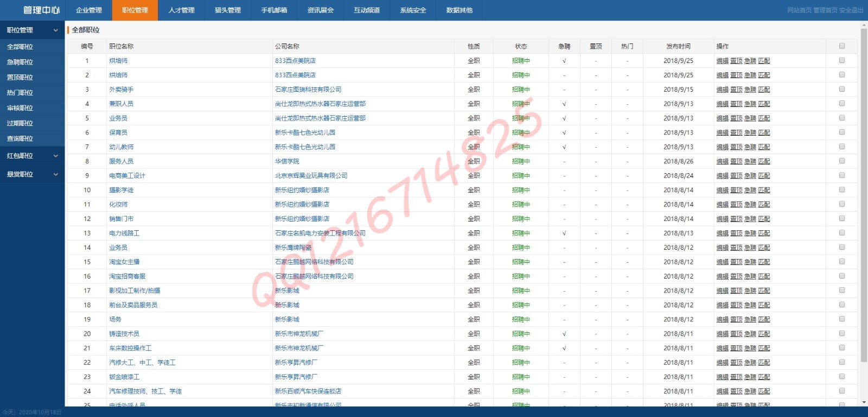Open company 石家庄图瑞科技有限公司 link
868x417 pixels.
pos(308,90)
